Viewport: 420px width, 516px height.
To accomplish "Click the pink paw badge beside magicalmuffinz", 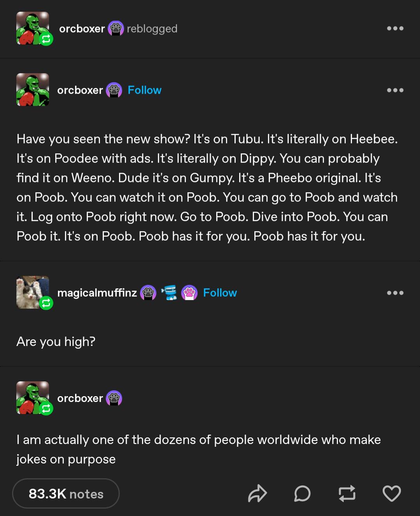I will click(189, 293).
